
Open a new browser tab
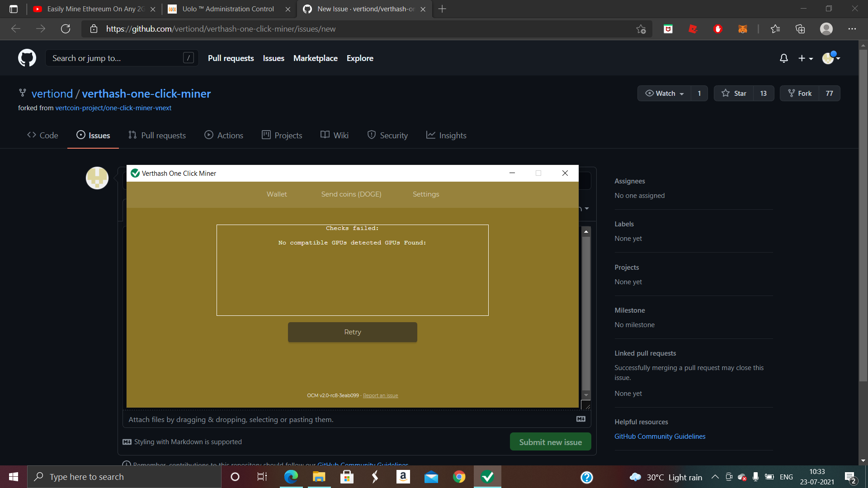click(x=442, y=9)
